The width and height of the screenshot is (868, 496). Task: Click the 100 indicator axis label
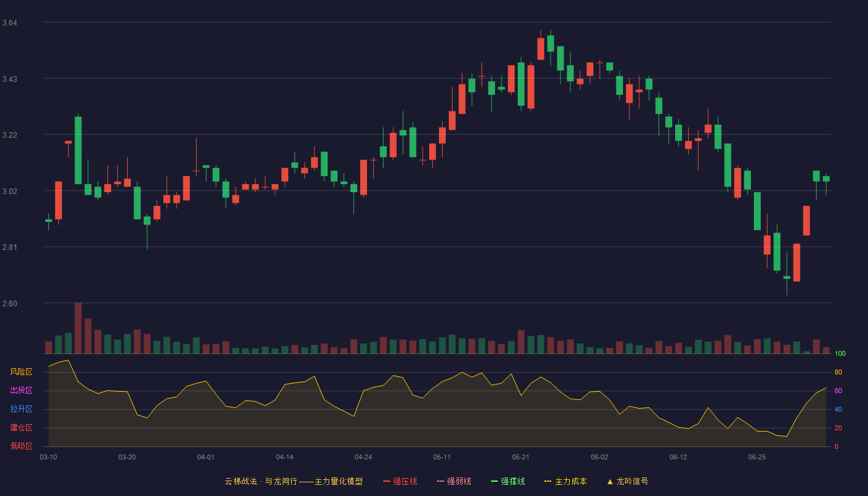click(x=840, y=353)
